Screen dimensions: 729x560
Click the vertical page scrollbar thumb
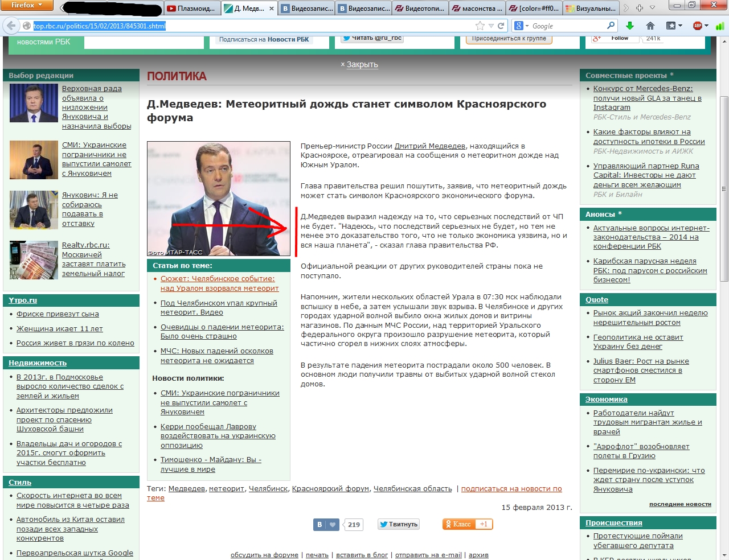pyautogui.click(x=724, y=188)
